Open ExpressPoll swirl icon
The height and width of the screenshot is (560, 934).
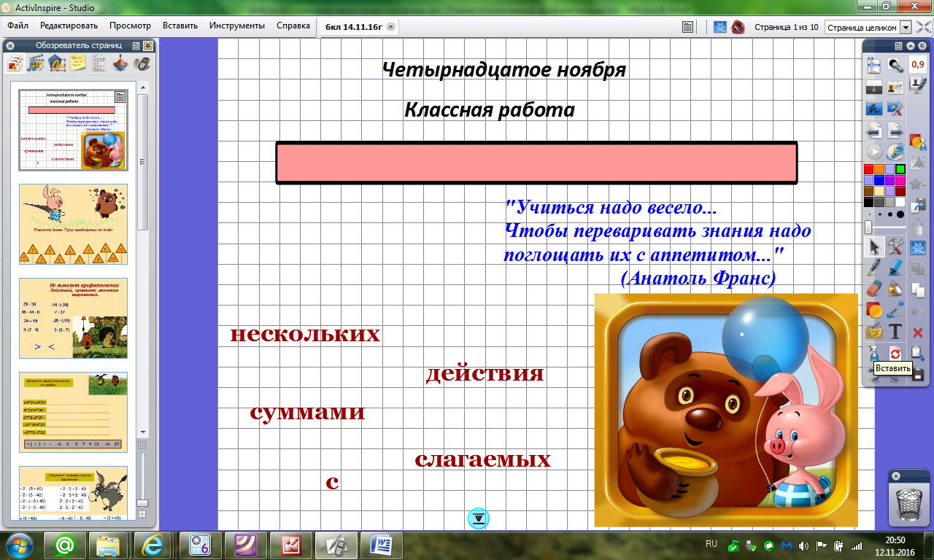895,152
